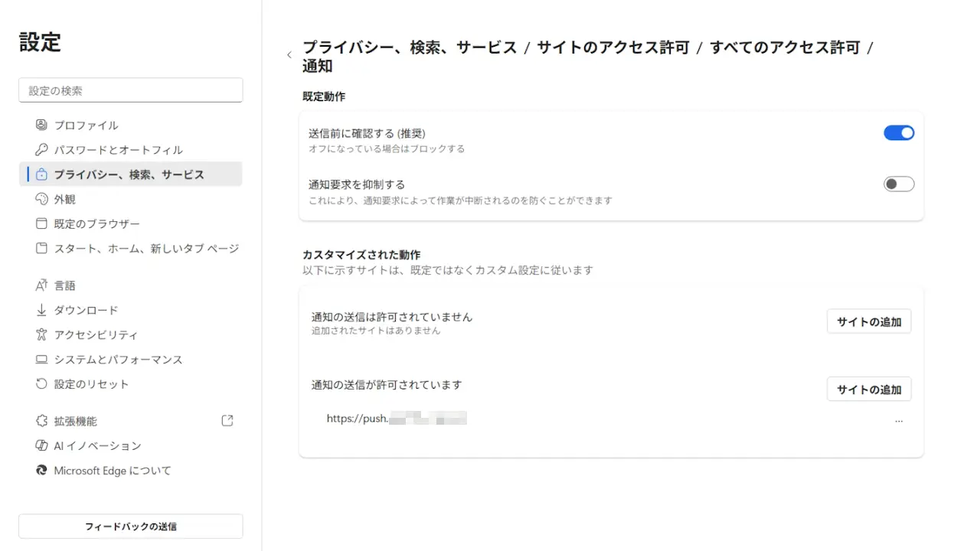
Task: Open more options for https://push site
Action: coord(899,420)
